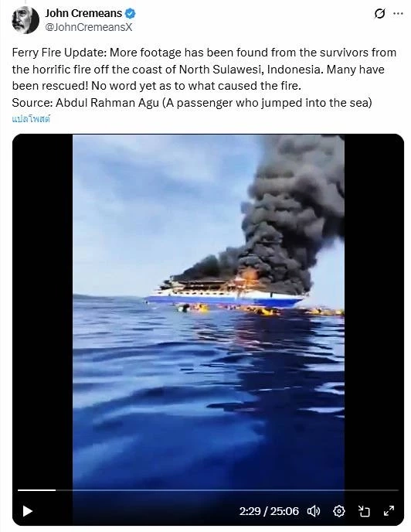
Task: Open the three-dot more options menu
Action: pos(398,14)
